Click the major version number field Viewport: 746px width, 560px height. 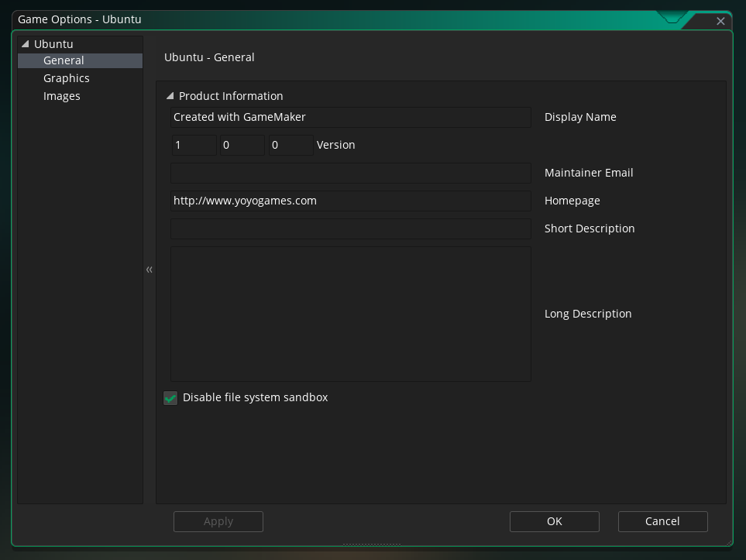[194, 145]
